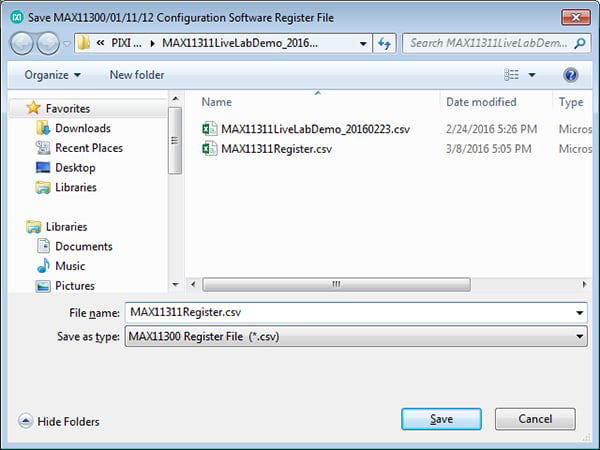Select Libraries under Favorites

coord(76,188)
